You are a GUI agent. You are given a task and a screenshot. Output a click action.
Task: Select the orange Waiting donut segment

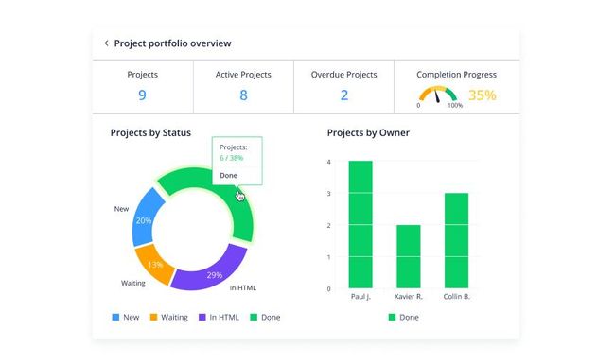pyautogui.click(x=153, y=264)
